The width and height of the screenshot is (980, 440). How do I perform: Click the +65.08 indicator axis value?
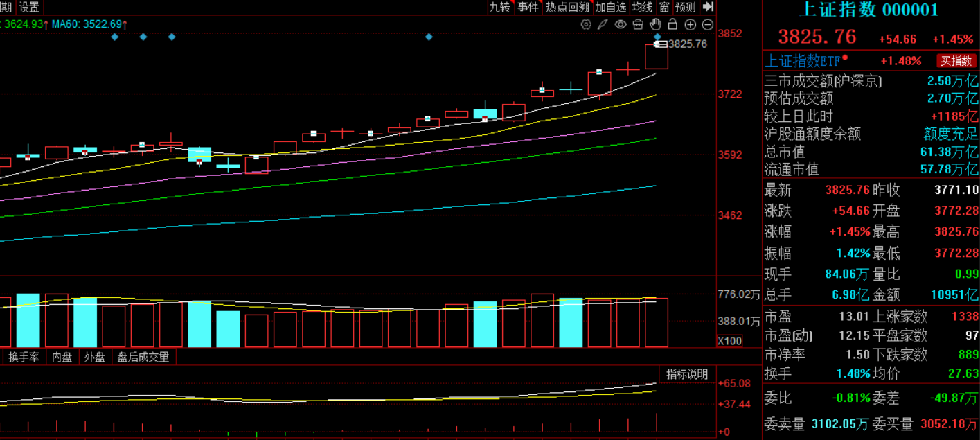[734, 383]
